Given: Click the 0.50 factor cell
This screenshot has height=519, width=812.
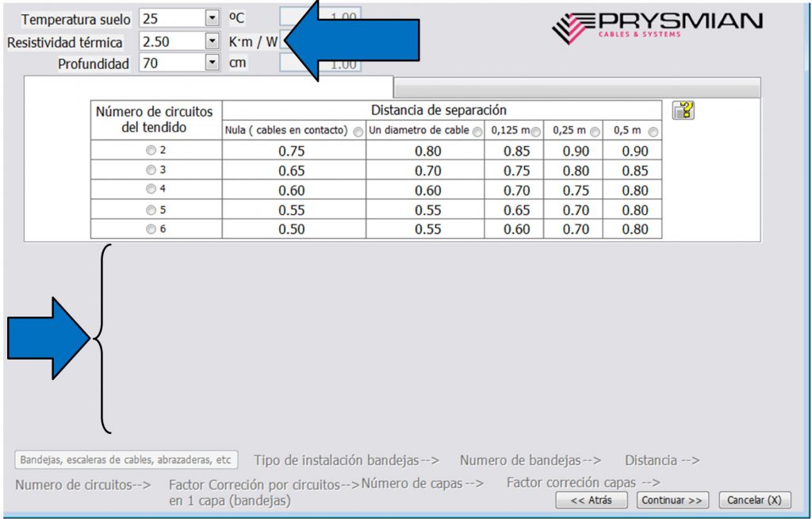Looking at the screenshot, I should pyautogui.click(x=292, y=229).
